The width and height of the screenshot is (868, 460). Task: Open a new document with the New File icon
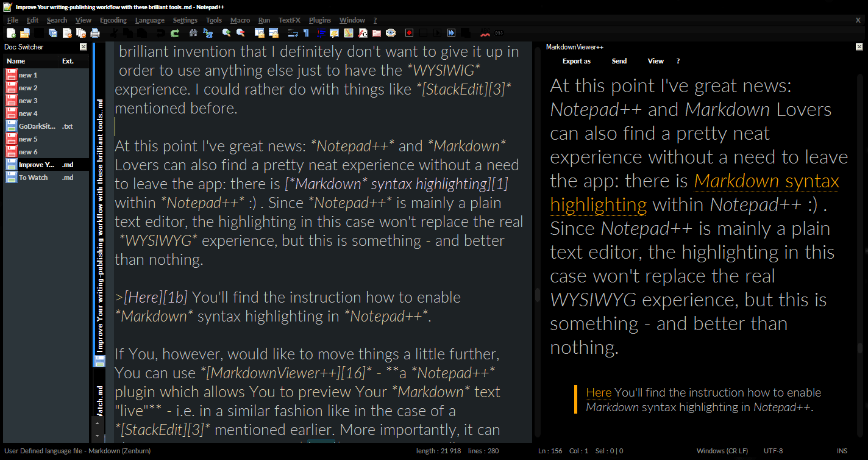coord(10,33)
